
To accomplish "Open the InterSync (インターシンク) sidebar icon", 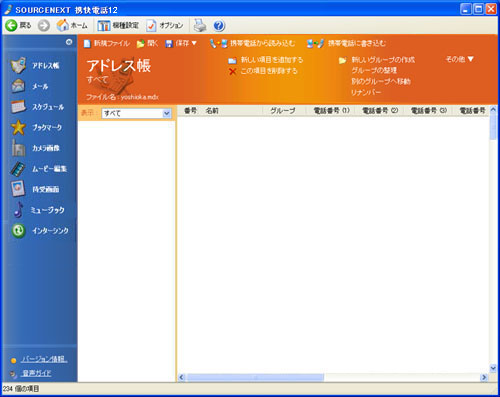I will click(x=18, y=230).
